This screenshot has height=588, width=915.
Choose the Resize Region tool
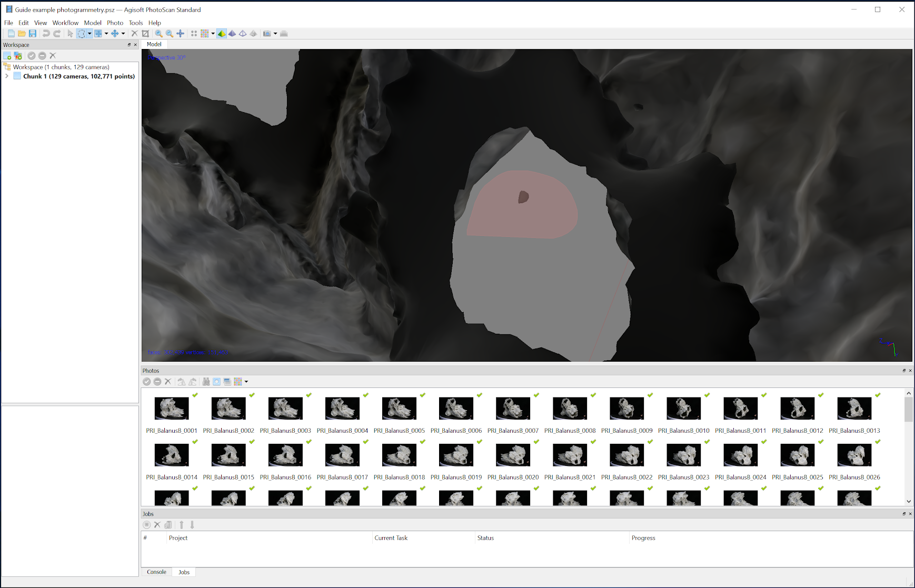tap(98, 34)
